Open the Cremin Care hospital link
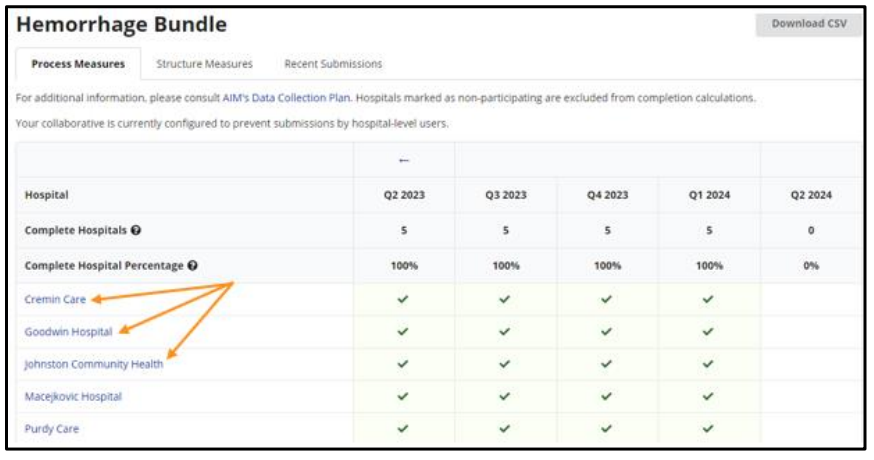Image resolution: width=874 pixels, height=460 pixels. tap(55, 299)
